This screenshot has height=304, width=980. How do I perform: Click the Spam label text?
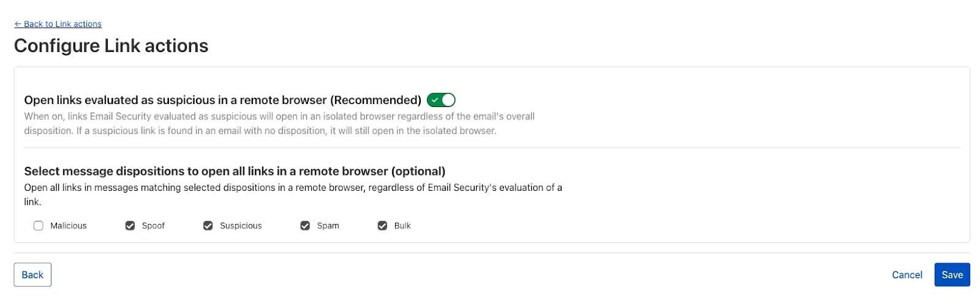pos(328,226)
